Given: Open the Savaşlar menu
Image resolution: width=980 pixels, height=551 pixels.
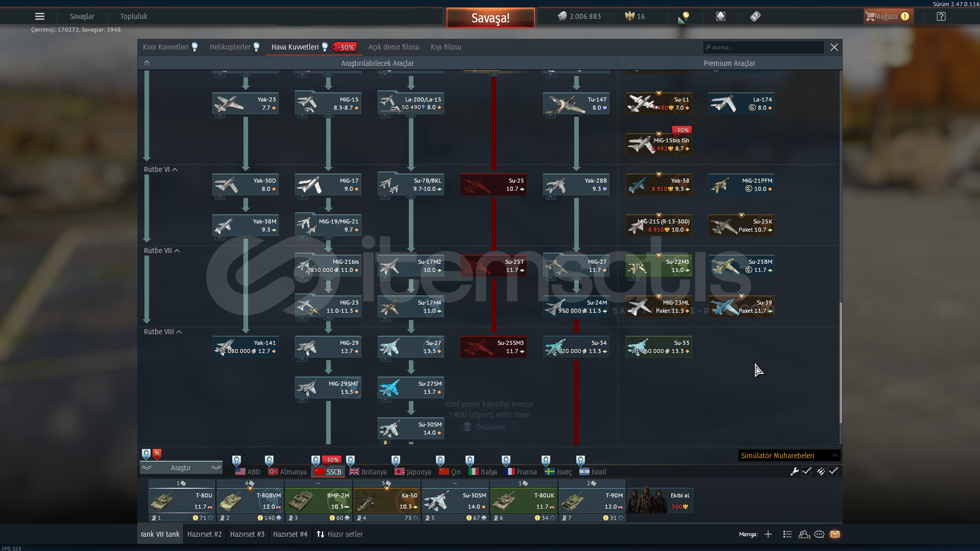Looking at the screenshot, I should pyautogui.click(x=82, y=16).
